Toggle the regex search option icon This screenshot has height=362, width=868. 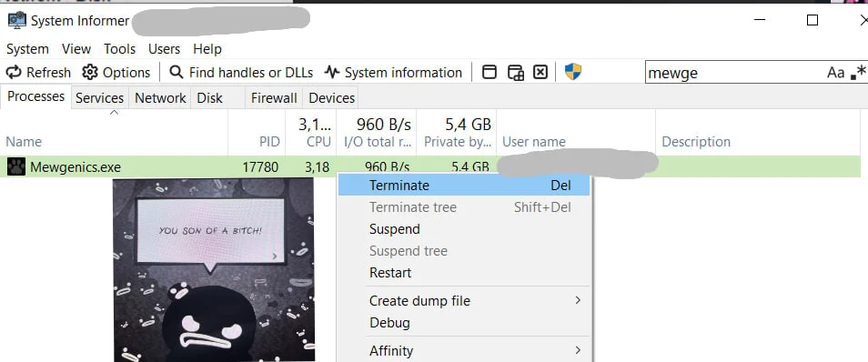pos(858,73)
